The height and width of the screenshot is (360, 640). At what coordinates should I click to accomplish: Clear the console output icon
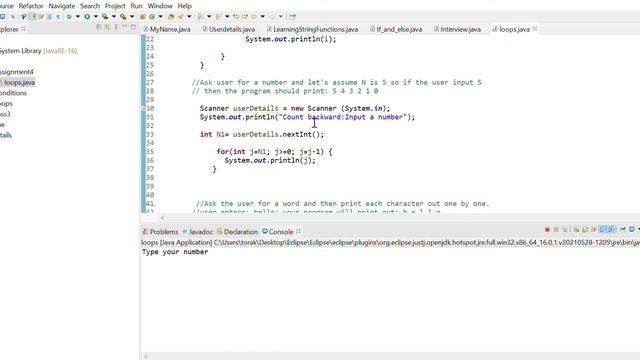point(576,230)
